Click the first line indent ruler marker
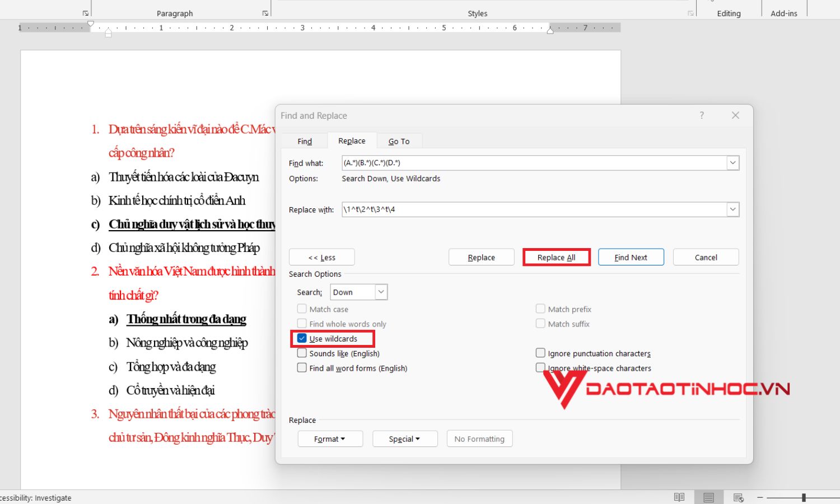The height and width of the screenshot is (504, 840). coord(91,24)
